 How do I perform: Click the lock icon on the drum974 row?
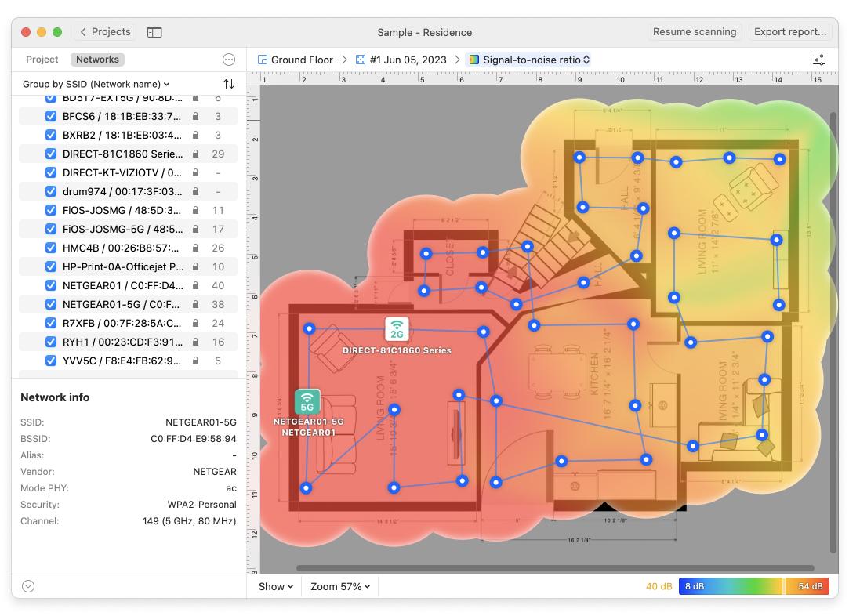click(195, 192)
